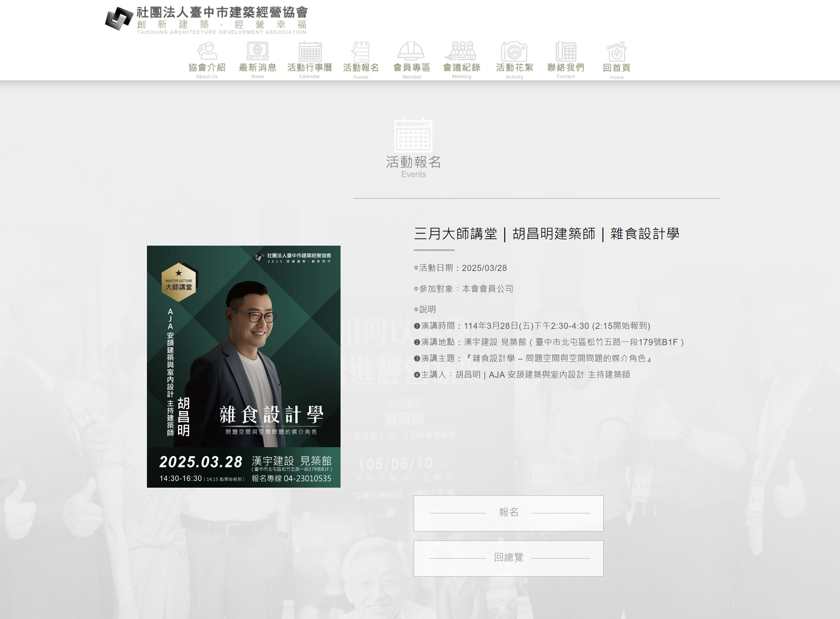This screenshot has height=619, width=840.
Task: Select the 活動行事曆 Calendar icon
Action: pyautogui.click(x=309, y=51)
